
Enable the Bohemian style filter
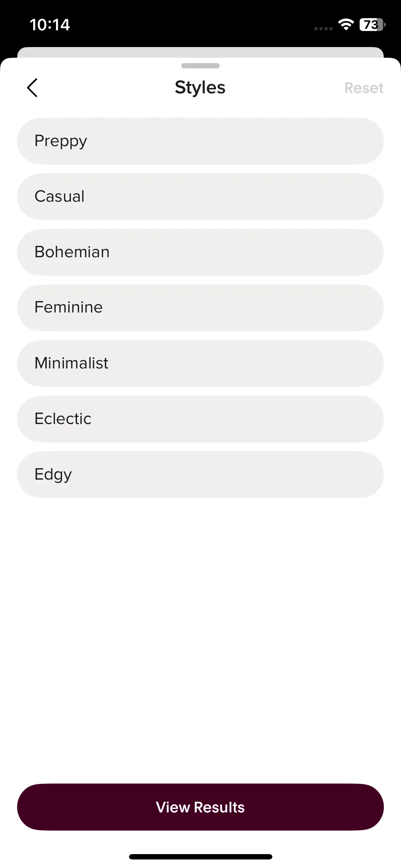200,252
